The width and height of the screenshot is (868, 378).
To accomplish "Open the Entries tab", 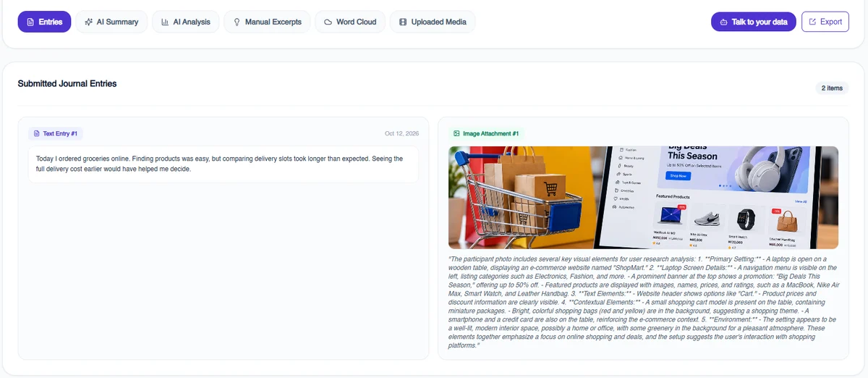I will pos(44,22).
